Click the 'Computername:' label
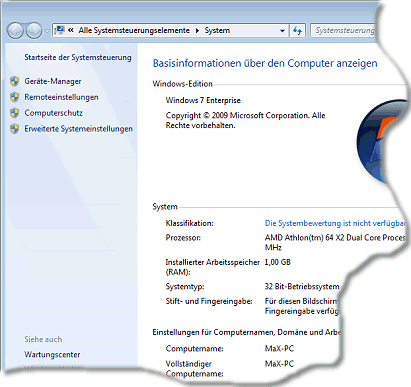 tap(194, 349)
